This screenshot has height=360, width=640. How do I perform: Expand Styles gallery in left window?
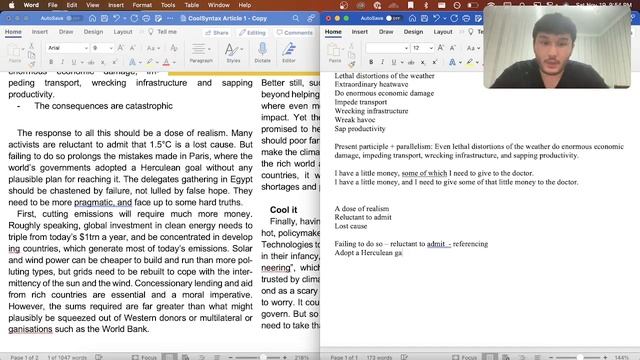233,53
